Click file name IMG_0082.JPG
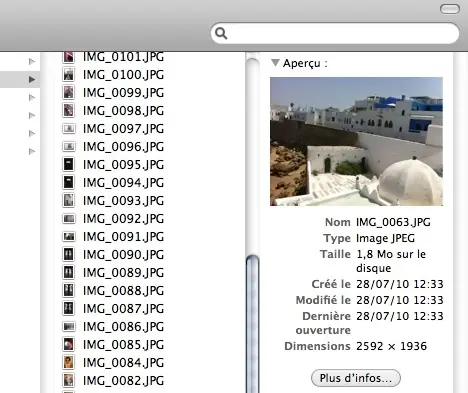Viewport: 468px width, 393px height. [x=123, y=381]
